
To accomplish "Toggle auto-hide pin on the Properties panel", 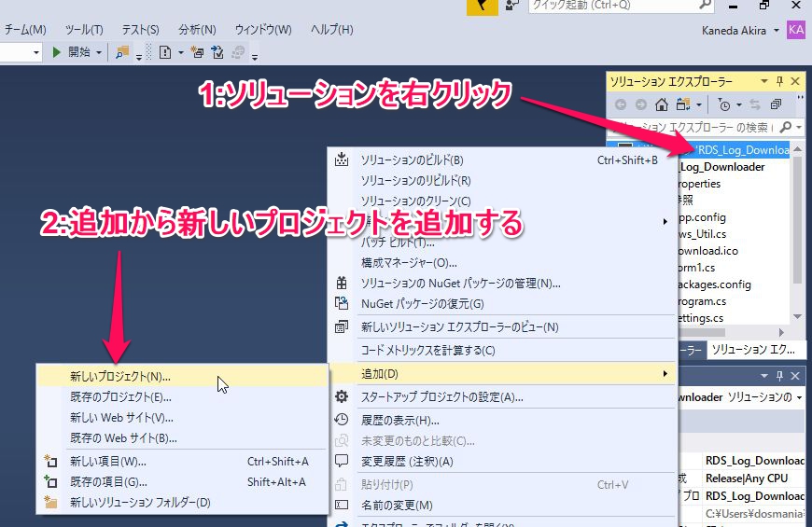I will click(780, 375).
